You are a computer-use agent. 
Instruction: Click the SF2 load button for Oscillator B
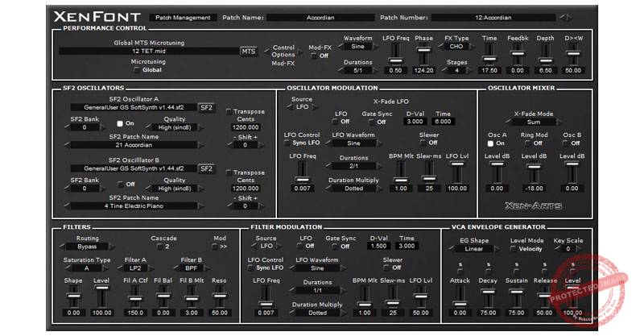point(207,168)
